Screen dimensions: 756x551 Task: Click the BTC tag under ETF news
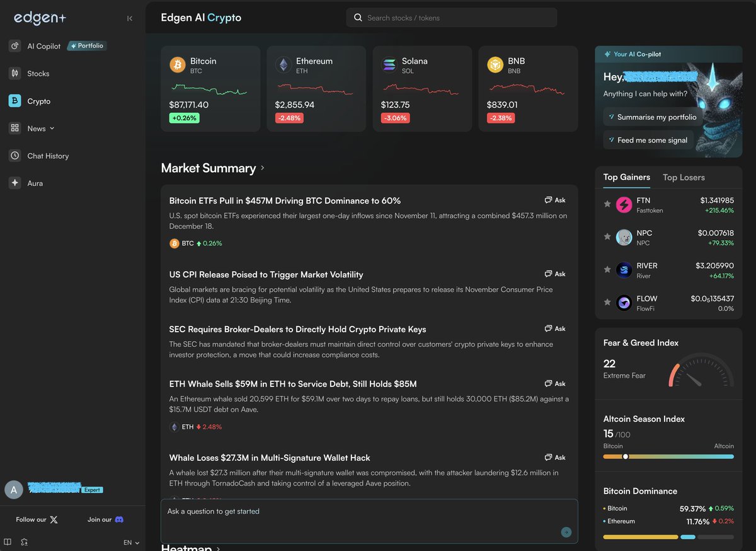click(x=195, y=243)
